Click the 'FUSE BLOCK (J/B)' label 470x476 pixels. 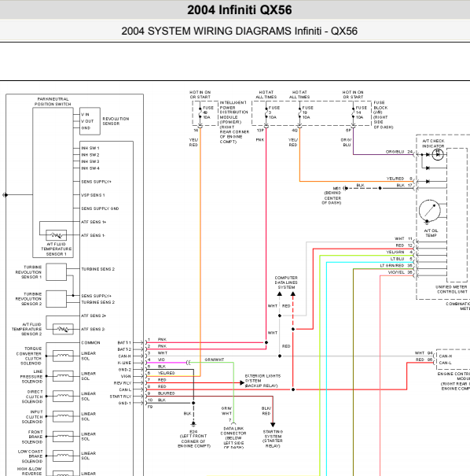(x=384, y=115)
